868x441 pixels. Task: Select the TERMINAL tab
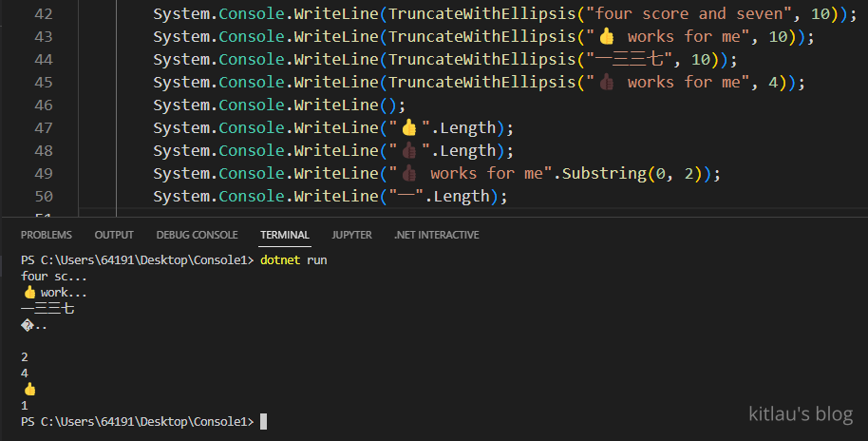[285, 235]
